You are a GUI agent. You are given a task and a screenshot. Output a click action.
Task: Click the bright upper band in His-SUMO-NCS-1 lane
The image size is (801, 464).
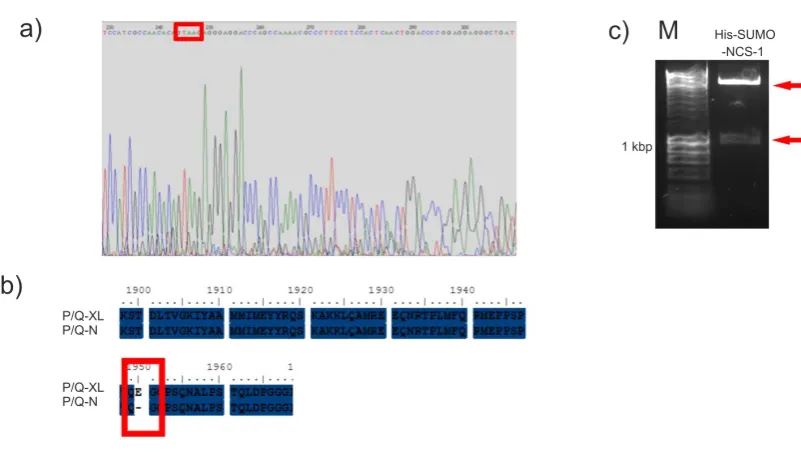pyautogui.click(x=740, y=79)
